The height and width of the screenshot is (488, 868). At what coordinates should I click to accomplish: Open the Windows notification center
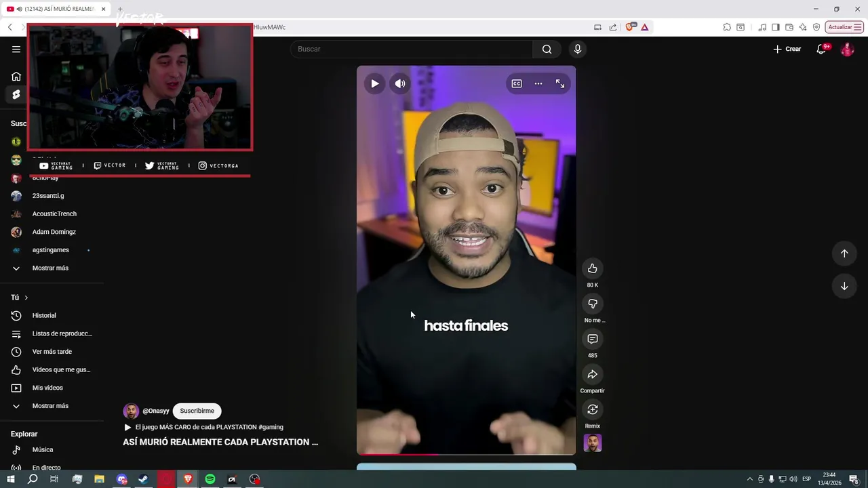[854, 479]
